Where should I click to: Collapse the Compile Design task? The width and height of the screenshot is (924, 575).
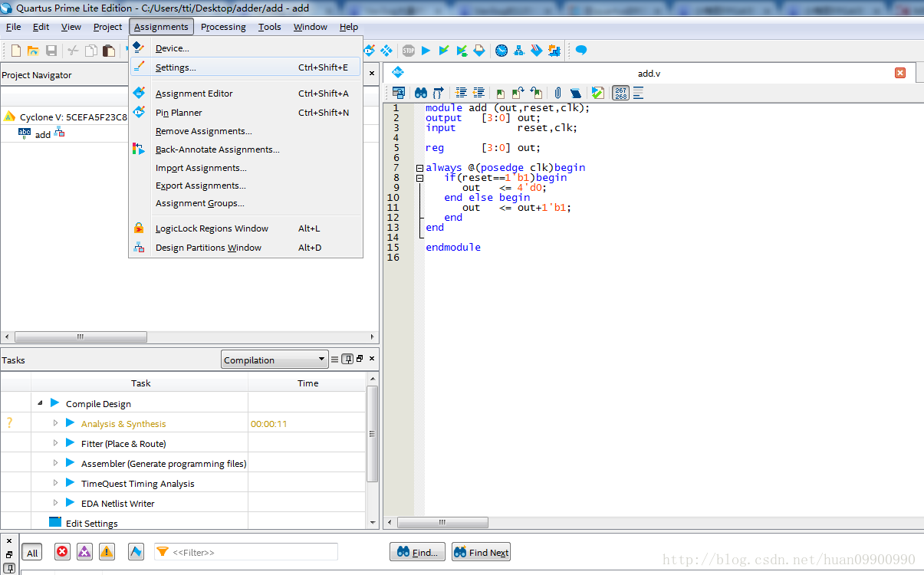(40, 403)
